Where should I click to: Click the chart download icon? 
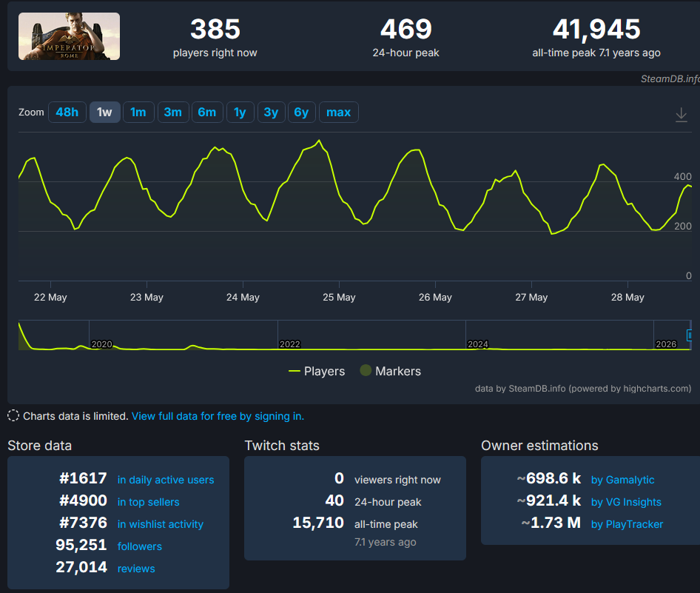(x=681, y=115)
